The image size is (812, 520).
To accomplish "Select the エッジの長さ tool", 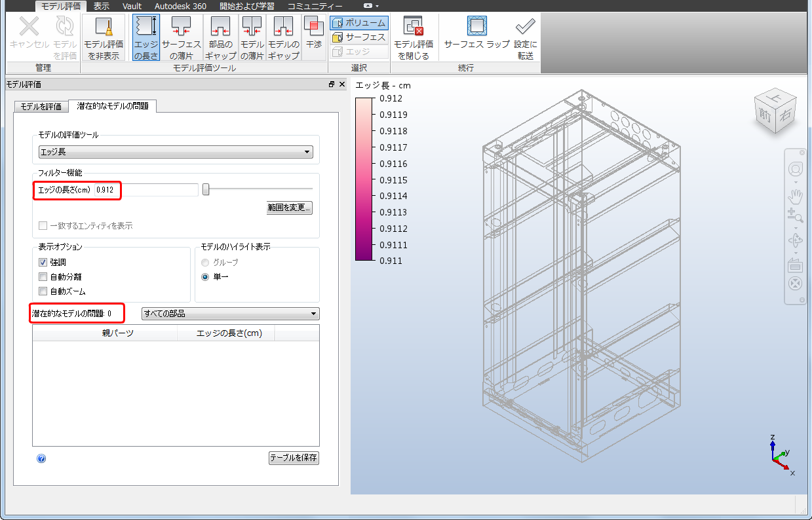I will 146,38.
